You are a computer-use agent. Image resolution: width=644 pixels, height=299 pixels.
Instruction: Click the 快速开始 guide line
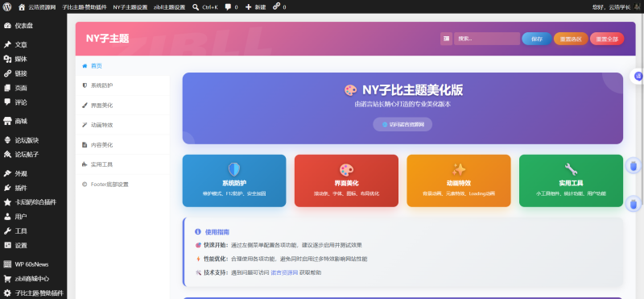point(279,245)
